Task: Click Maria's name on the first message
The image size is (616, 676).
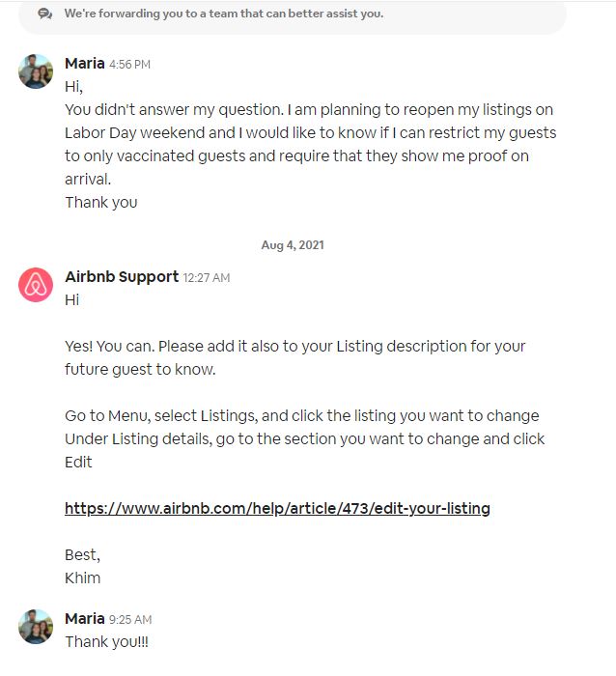Action: [85, 64]
